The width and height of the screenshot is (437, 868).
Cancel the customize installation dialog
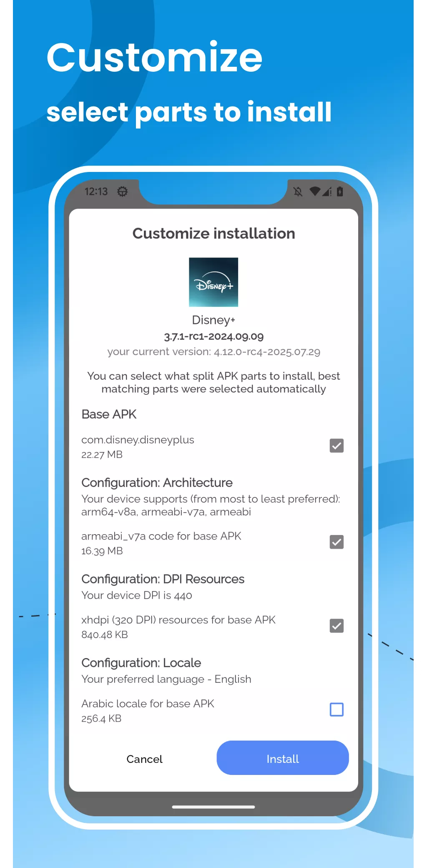coord(144,759)
